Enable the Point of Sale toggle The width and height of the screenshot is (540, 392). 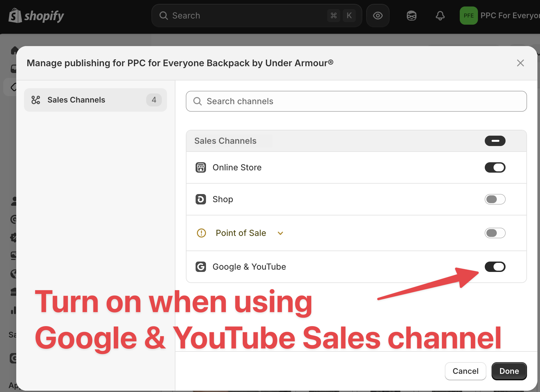pos(495,233)
